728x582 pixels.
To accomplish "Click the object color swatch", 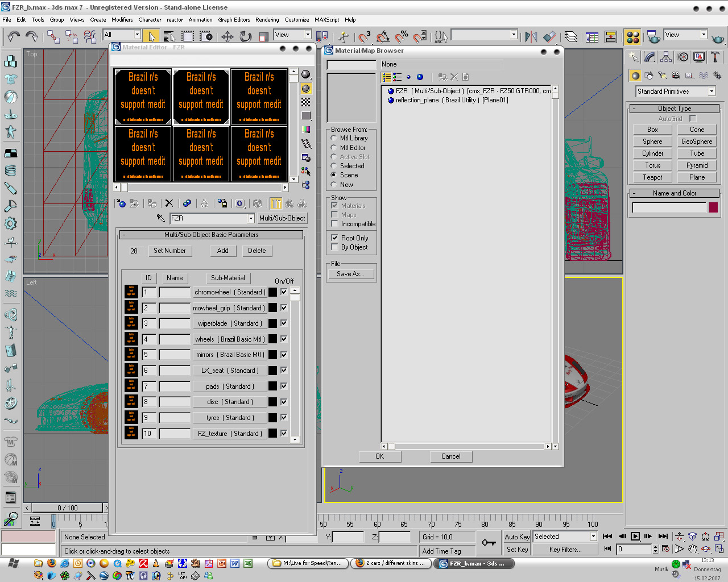I will click(x=713, y=207).
